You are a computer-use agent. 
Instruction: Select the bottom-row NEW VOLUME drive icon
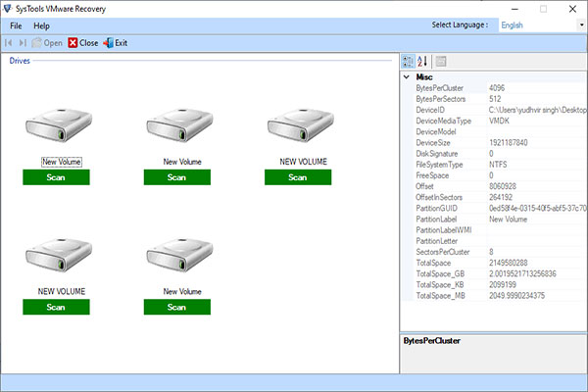(59, 256)
